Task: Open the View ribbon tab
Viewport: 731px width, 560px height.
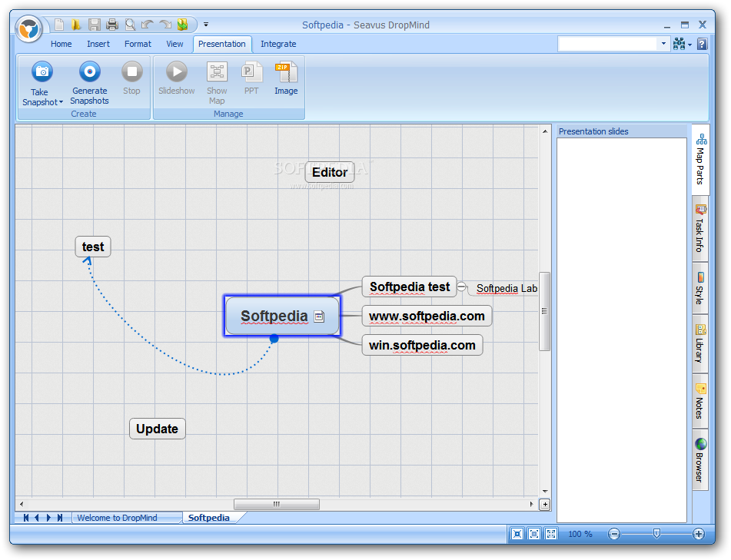Action: (174, 44)
